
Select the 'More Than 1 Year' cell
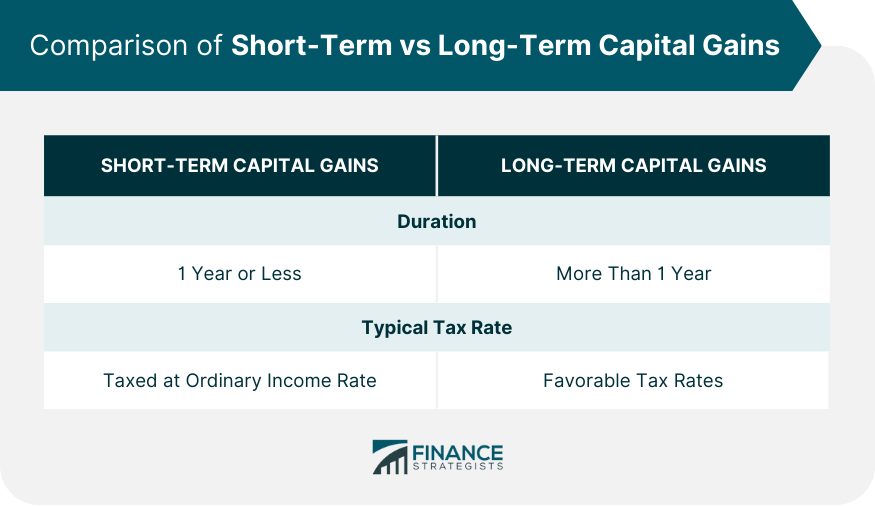pos(633,273)
